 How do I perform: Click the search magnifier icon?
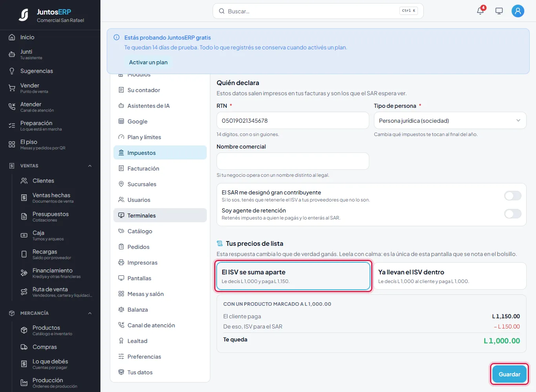222,11
